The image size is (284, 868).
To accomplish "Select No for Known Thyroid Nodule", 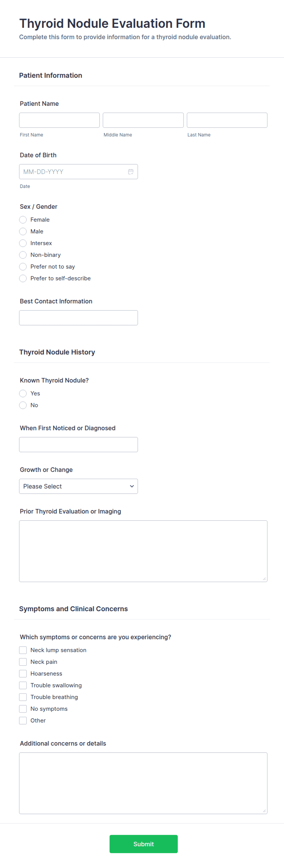I will coord(23,405).
